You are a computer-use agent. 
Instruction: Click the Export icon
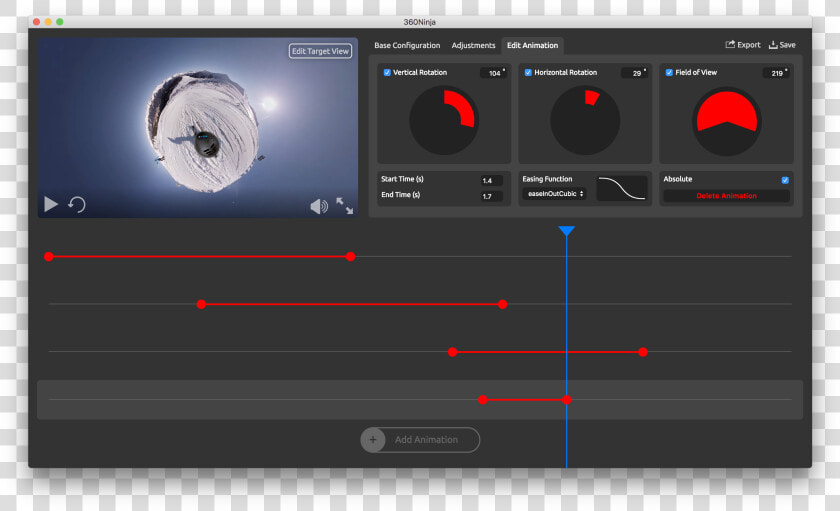[730, 44]
